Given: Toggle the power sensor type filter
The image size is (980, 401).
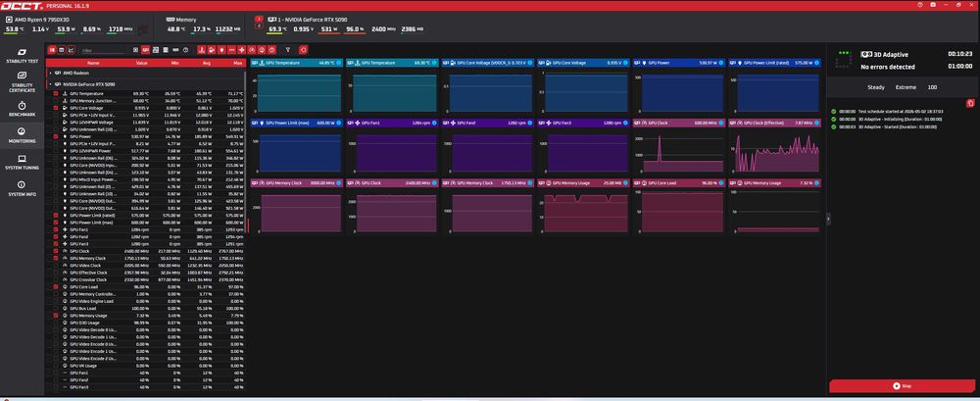Looking at the screenshot, I should 221,49.
